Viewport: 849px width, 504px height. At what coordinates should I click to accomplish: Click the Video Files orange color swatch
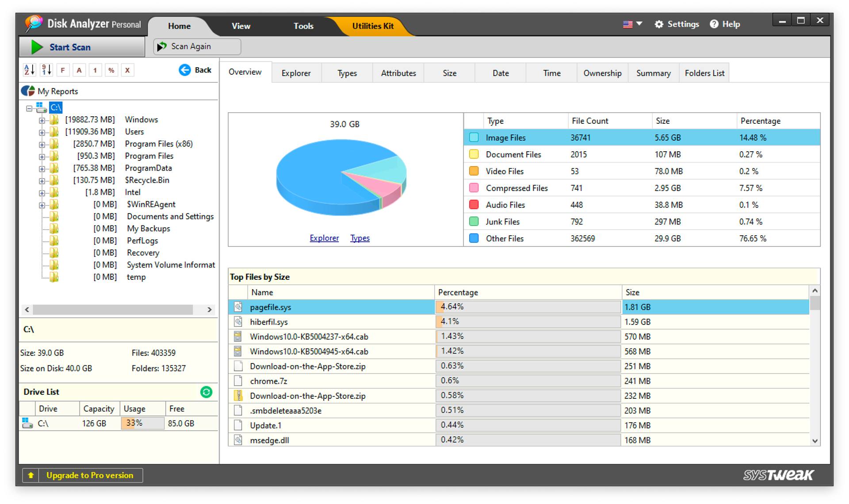[474, 171]
